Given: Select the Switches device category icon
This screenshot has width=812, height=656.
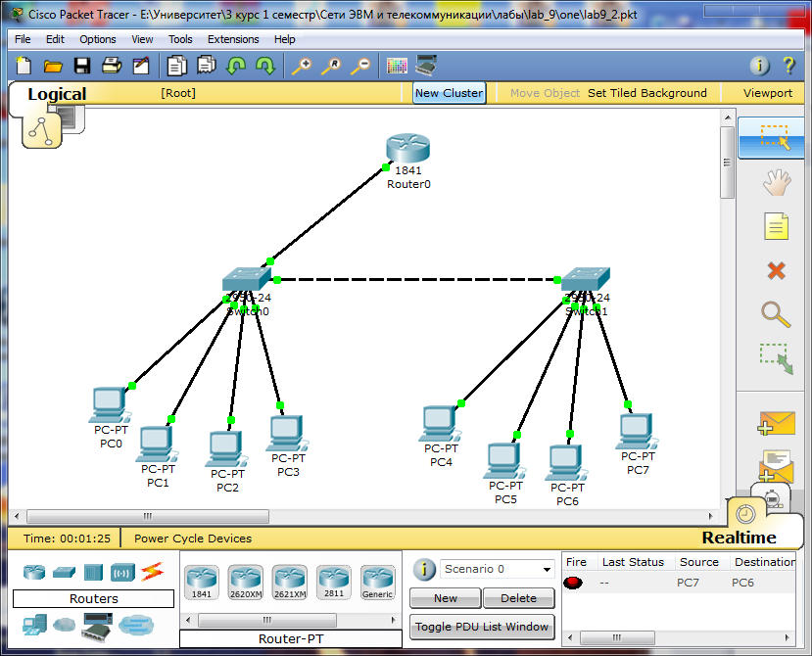Looking at the screenshot, I should (x=64, y=572).
